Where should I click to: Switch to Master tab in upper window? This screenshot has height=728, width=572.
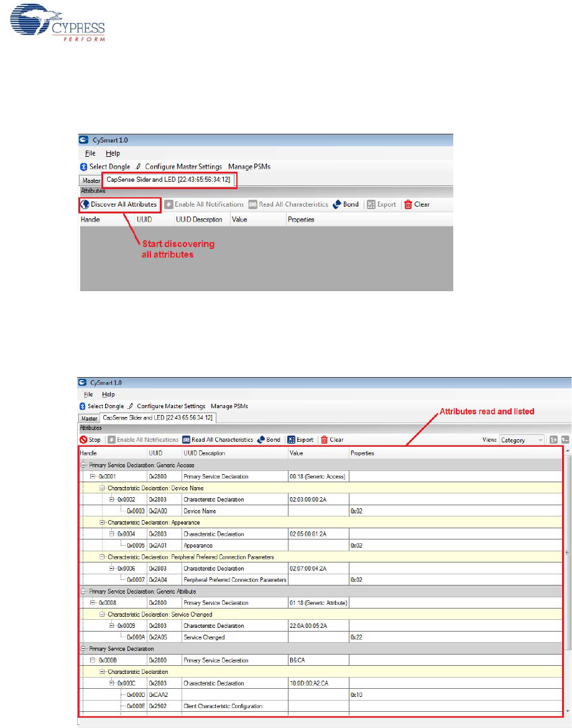[x=91, y=180]
